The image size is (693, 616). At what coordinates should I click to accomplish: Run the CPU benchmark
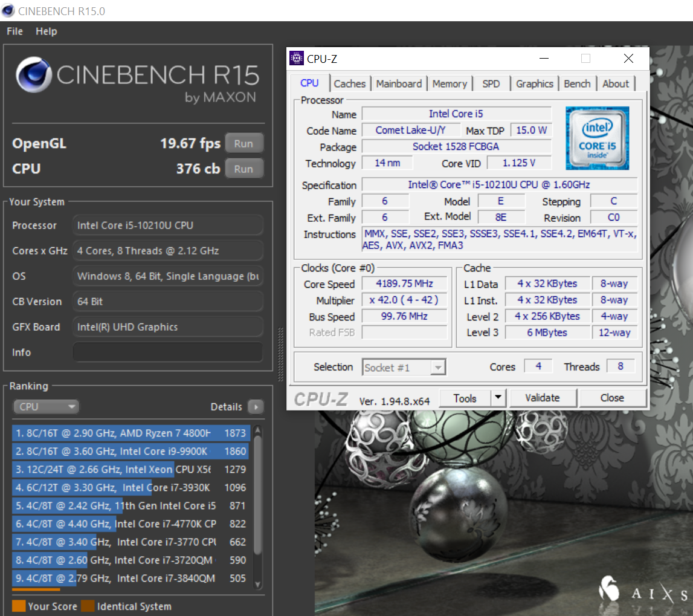(243, 169)
